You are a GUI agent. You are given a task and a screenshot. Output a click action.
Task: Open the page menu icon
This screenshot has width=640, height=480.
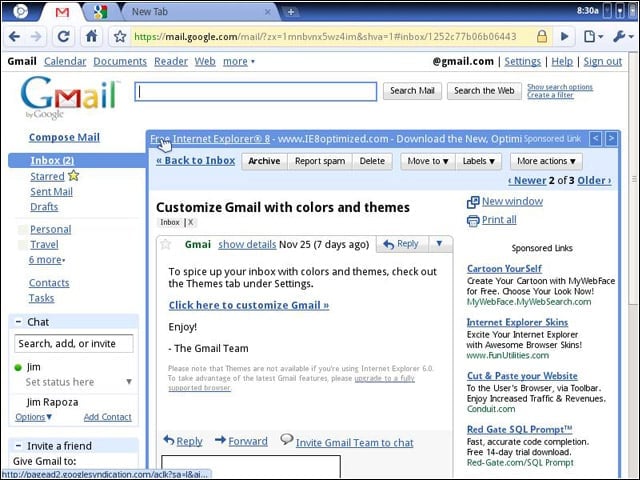pos(593,37)
